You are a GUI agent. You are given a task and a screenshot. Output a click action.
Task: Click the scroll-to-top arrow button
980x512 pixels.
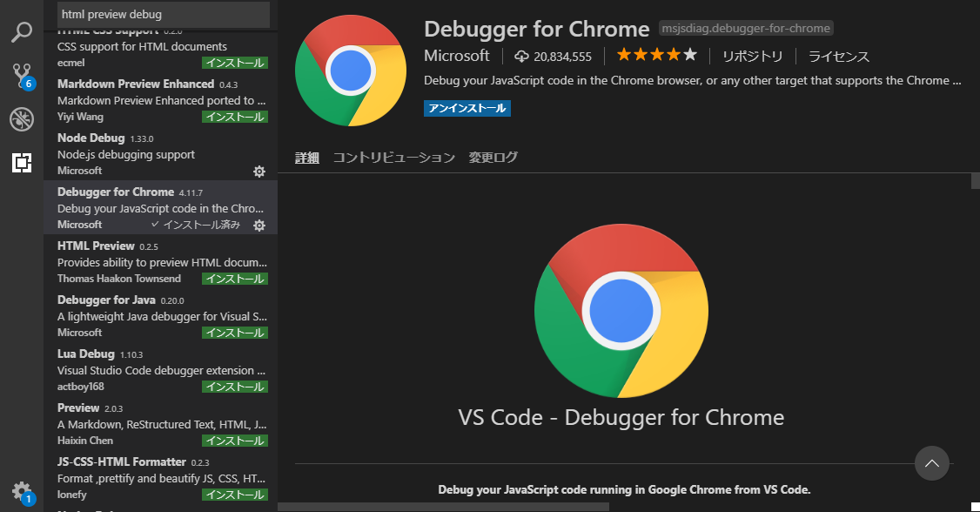point(931,463)
